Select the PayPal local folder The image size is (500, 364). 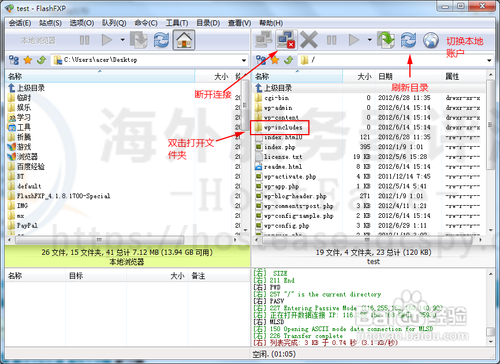point(23,225)
